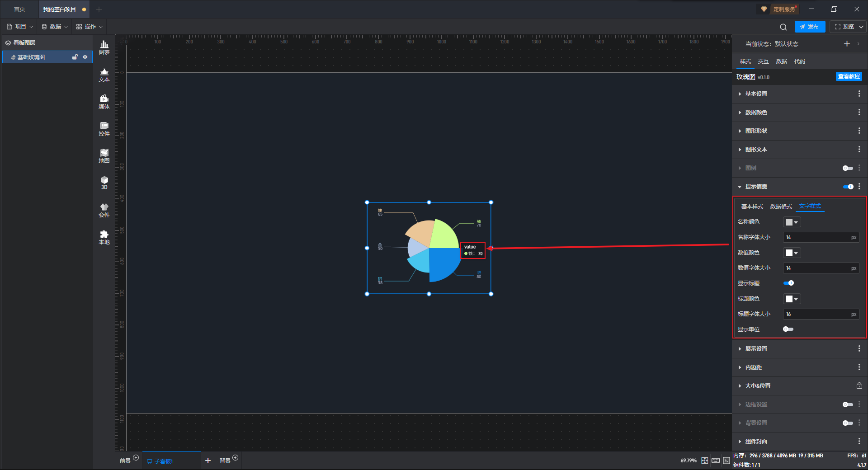This screenshot has height=470, width=868.
Task: Open the 项目 menu
Action: [20, 27]
